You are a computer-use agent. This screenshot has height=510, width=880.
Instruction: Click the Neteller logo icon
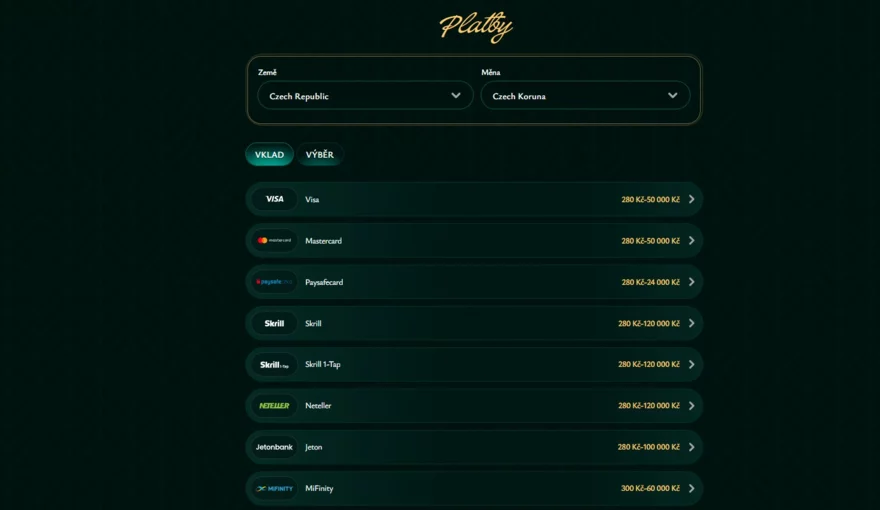(274, 406)
